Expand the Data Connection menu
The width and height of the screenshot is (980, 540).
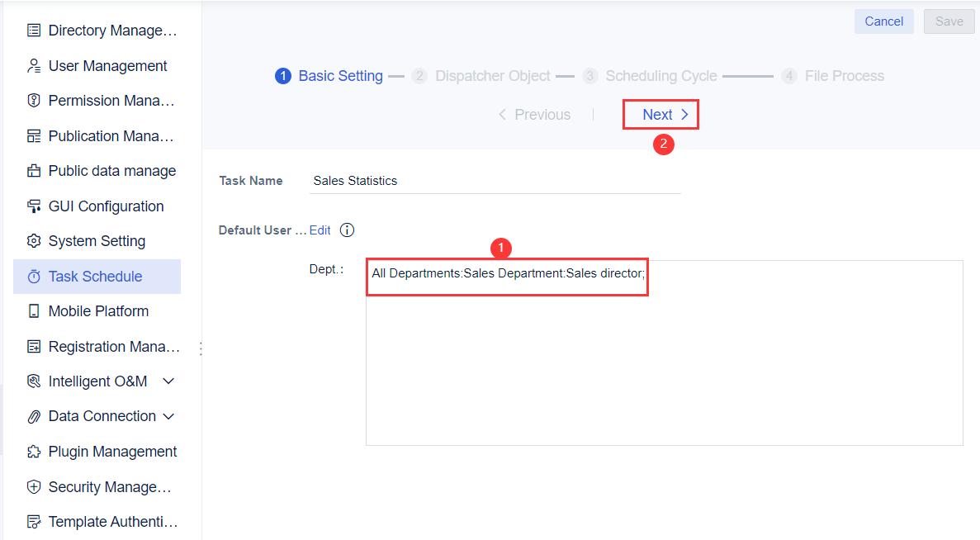point(169,416)
